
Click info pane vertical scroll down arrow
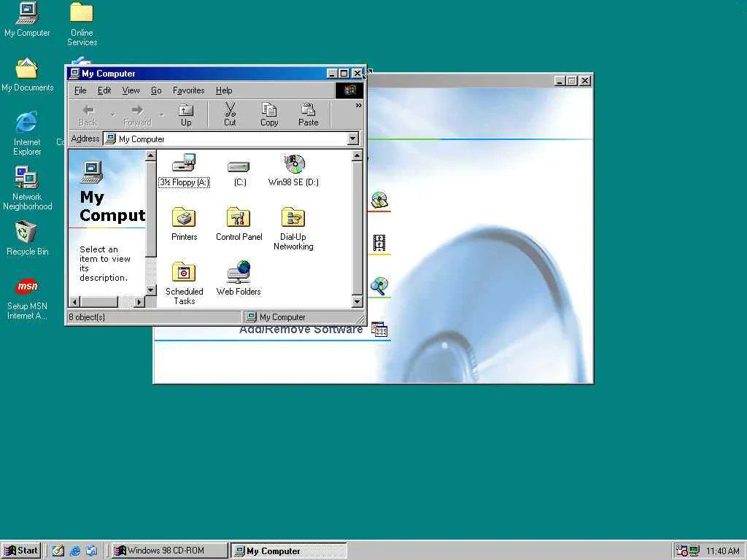tap(150, 290)
